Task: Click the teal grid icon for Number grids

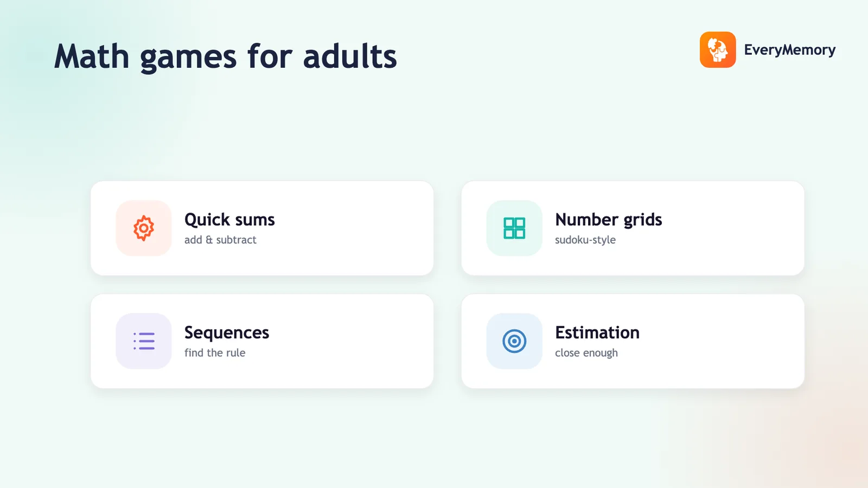Action: 514,228
